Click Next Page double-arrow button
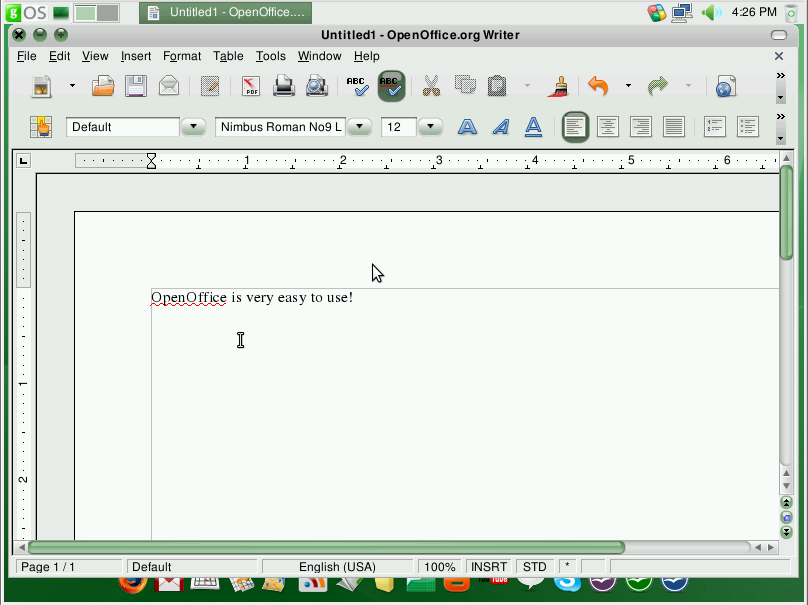The image size is (808, 605). (x=786, y=532)
